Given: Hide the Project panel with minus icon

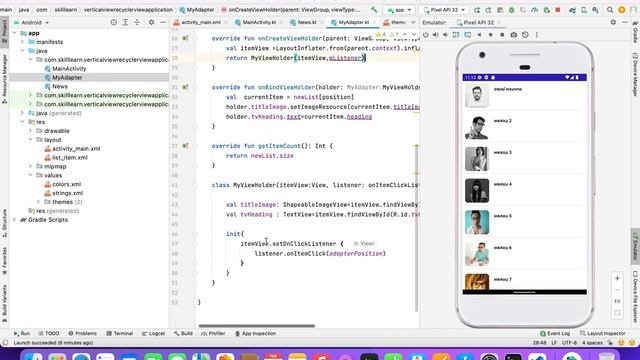Looking at the screenshot, I should (x=163, y=22).
